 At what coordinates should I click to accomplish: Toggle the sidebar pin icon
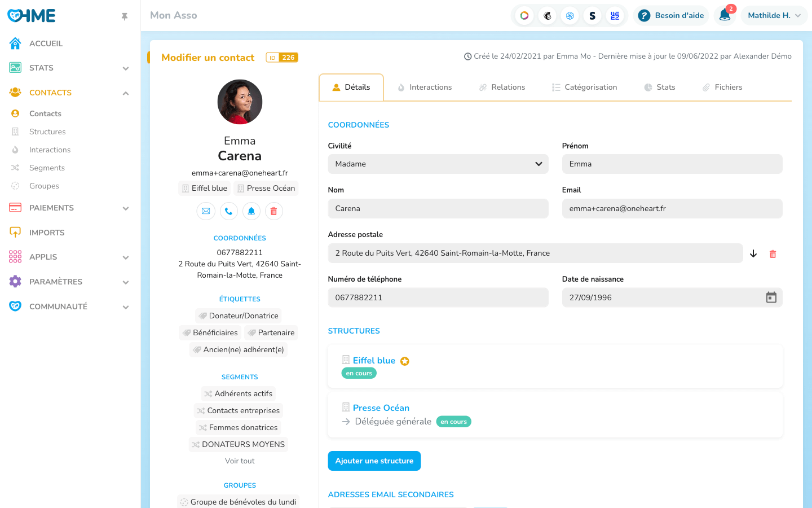pos(125,16)
